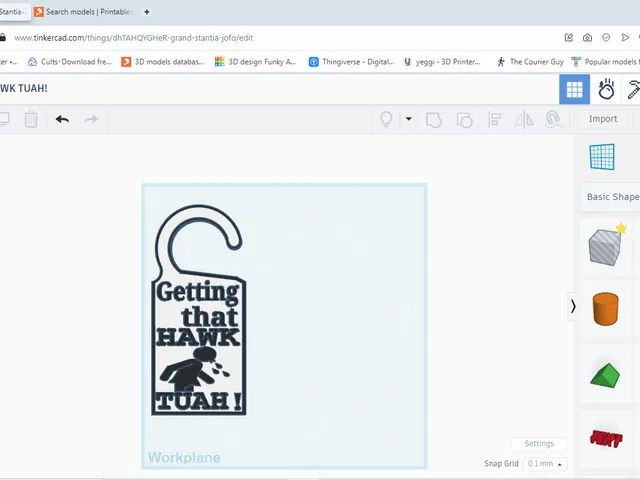Select the orange Cylinder shape

tap(605, 309)
